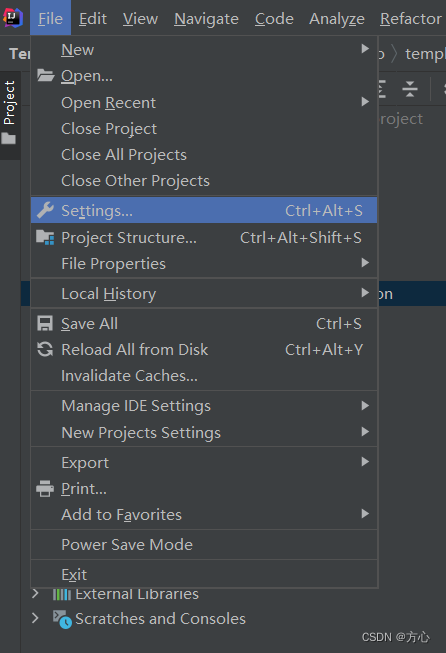Open the Navigate menu

[207, 19]
